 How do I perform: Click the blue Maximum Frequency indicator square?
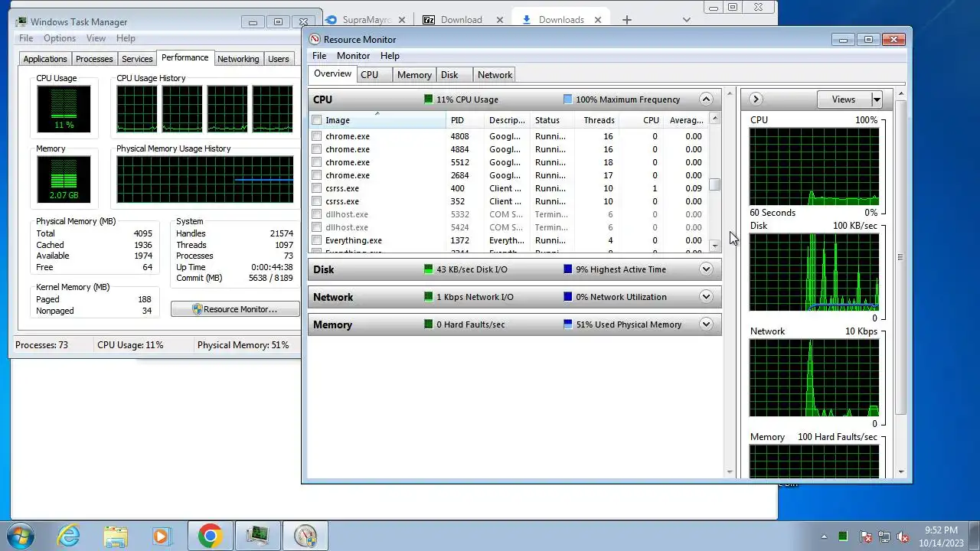coord(567,99)
